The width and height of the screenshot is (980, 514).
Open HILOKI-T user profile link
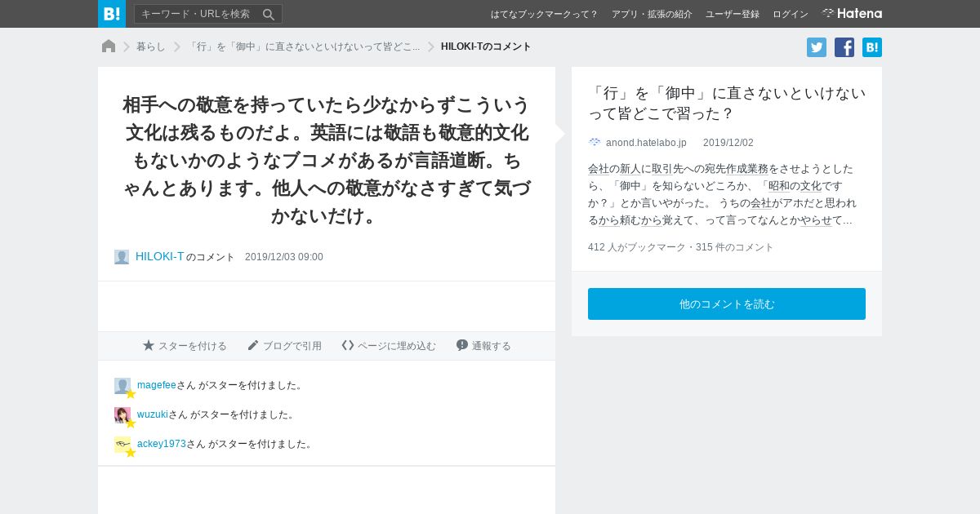[x=160, y=256]
